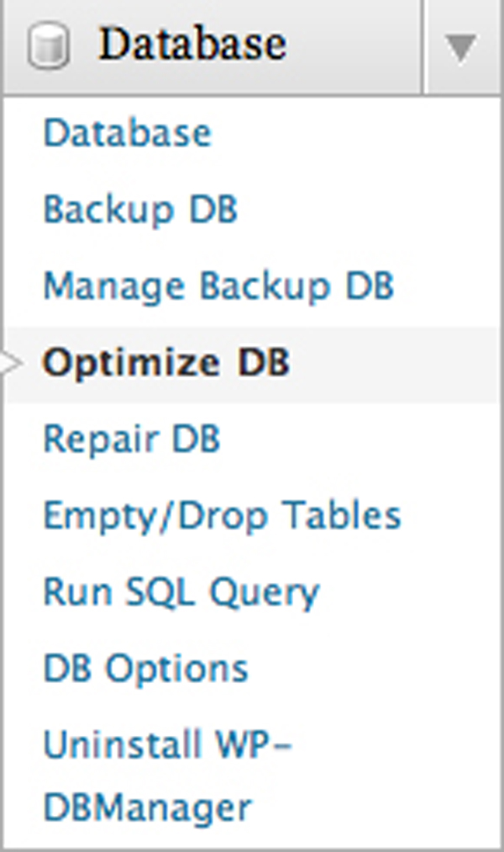The image size is (504, 852).
Task: Open the Database submenu link
Action: [127, 134]
